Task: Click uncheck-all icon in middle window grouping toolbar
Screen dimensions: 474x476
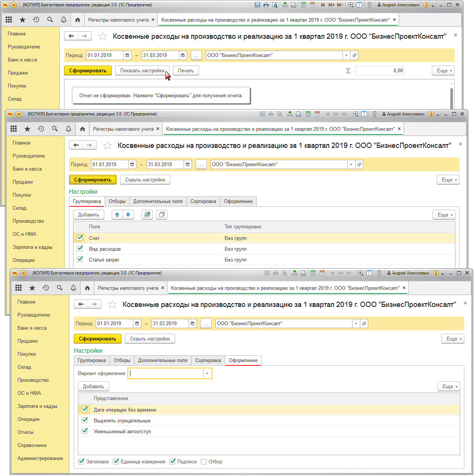Action: [162, 215]
